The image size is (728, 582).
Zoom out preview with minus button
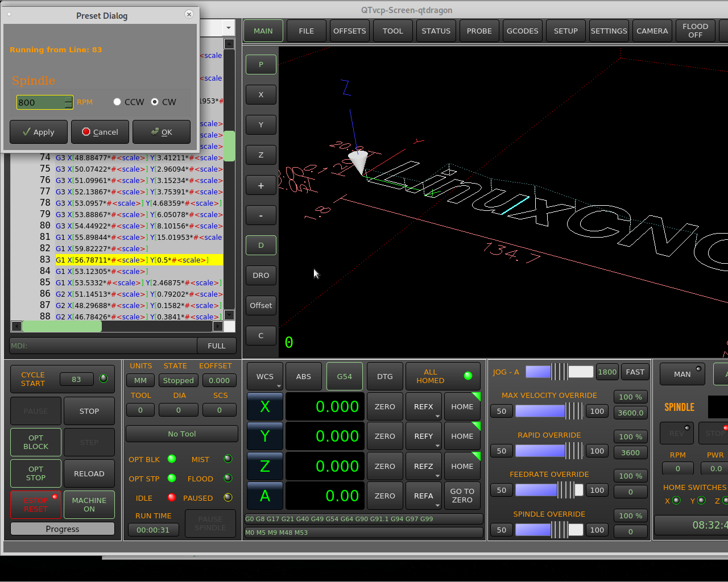coord(261,215)
